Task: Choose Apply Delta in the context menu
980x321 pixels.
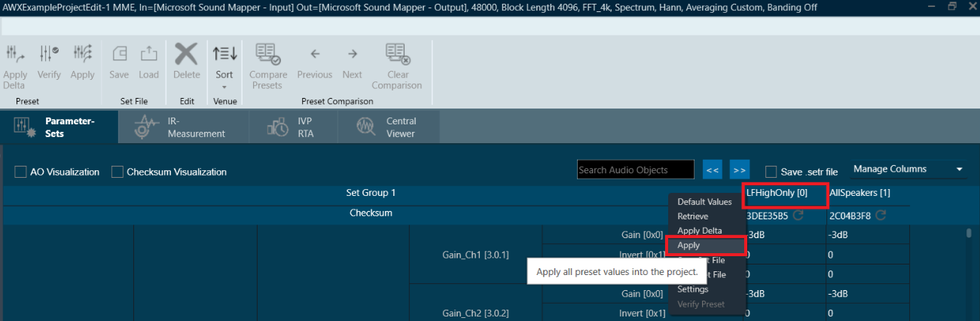Action: point(704,231)
